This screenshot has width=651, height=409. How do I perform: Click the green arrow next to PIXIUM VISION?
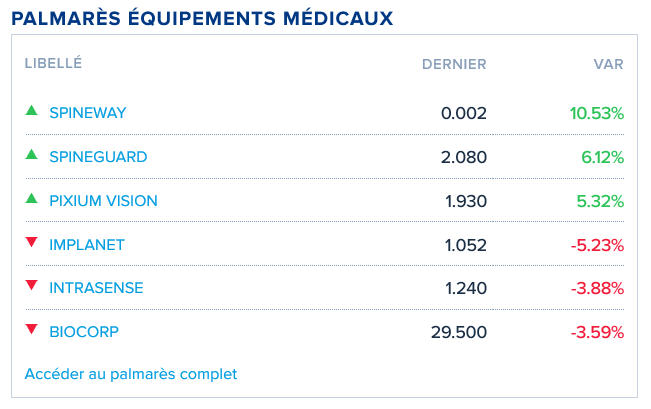click(x=31, y=199)
